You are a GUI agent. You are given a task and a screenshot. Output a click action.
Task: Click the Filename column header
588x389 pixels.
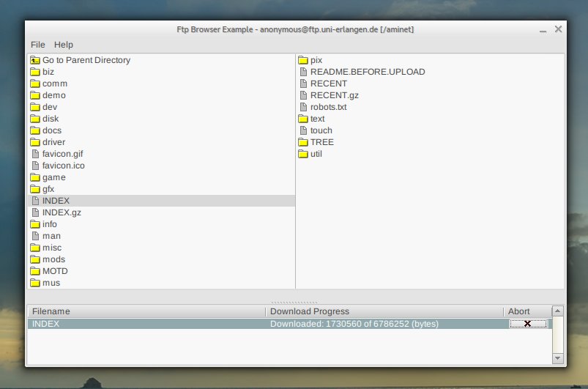[x=51, y=311]
